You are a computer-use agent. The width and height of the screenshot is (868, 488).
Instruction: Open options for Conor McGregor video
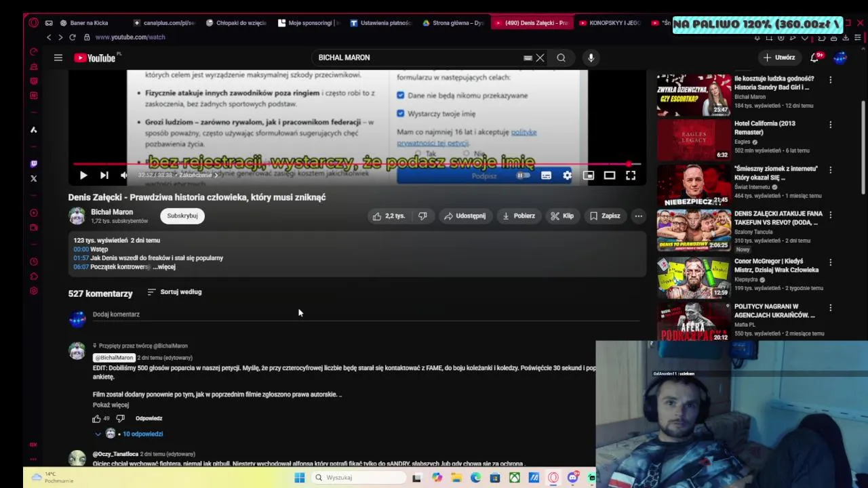tap(830, 262)
